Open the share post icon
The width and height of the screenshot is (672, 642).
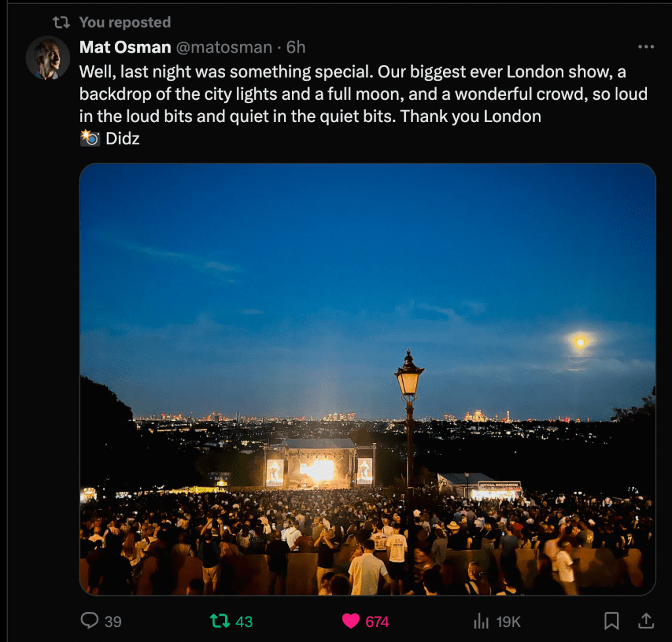pos(645,620)
